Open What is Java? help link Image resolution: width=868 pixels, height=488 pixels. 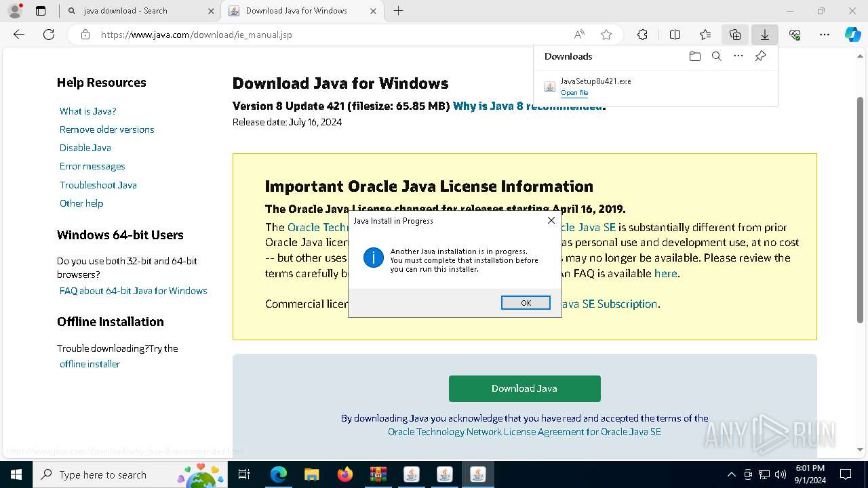pos(87,111)
